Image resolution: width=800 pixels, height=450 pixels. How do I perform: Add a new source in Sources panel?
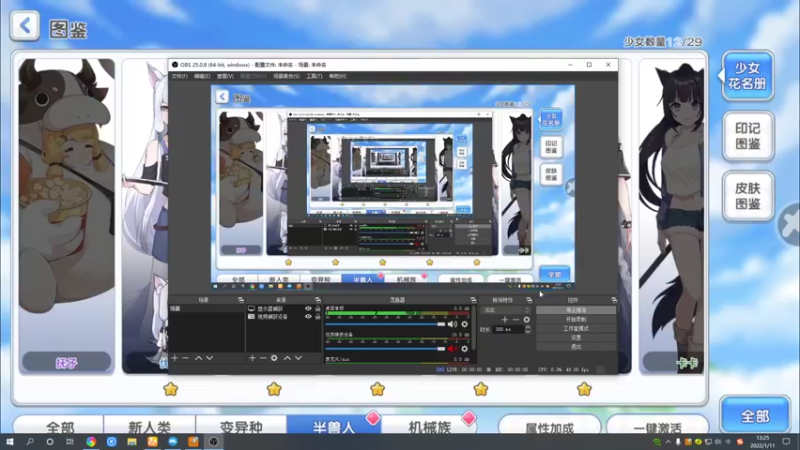[252, 358]
